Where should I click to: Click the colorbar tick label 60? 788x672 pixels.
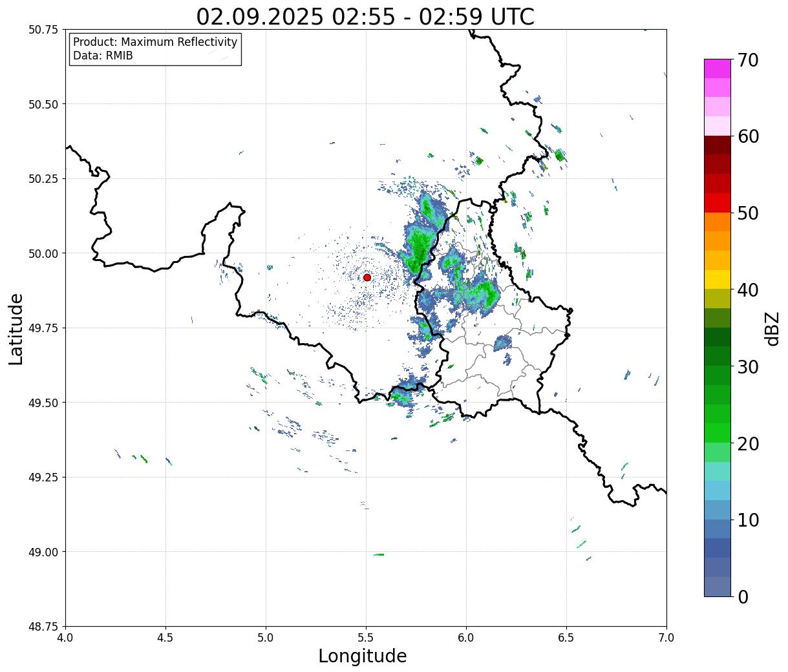749,136
